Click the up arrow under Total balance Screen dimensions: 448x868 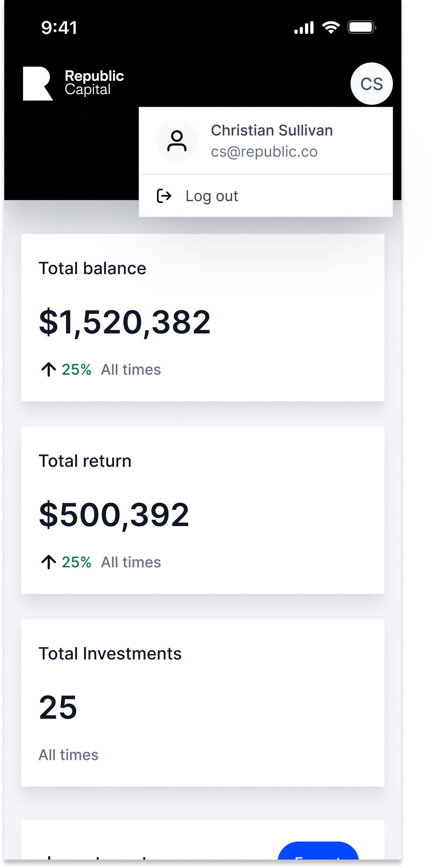coord(49,369)
